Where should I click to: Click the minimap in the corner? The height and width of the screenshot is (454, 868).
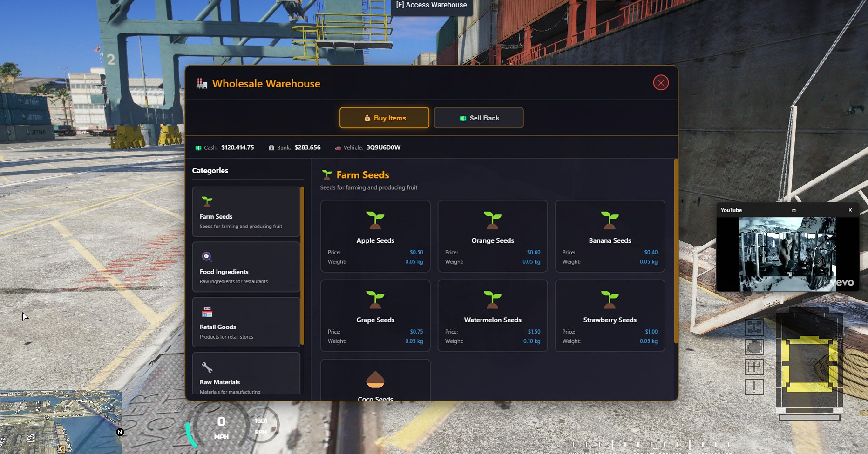[61, 422]
